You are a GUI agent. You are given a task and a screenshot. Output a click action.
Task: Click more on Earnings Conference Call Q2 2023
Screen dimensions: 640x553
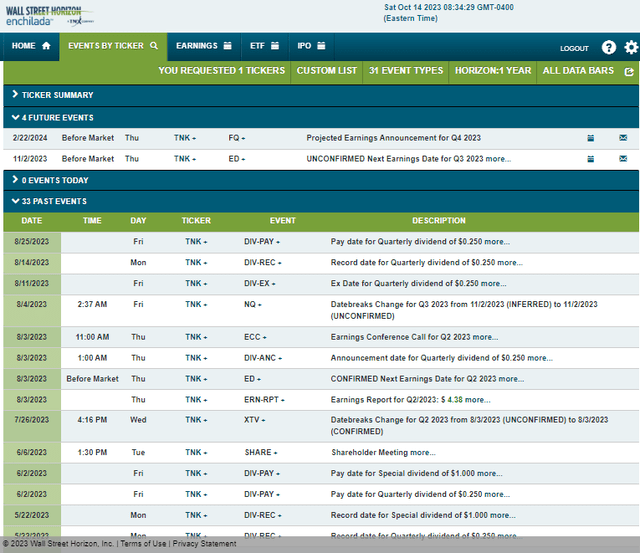[485, 337]
